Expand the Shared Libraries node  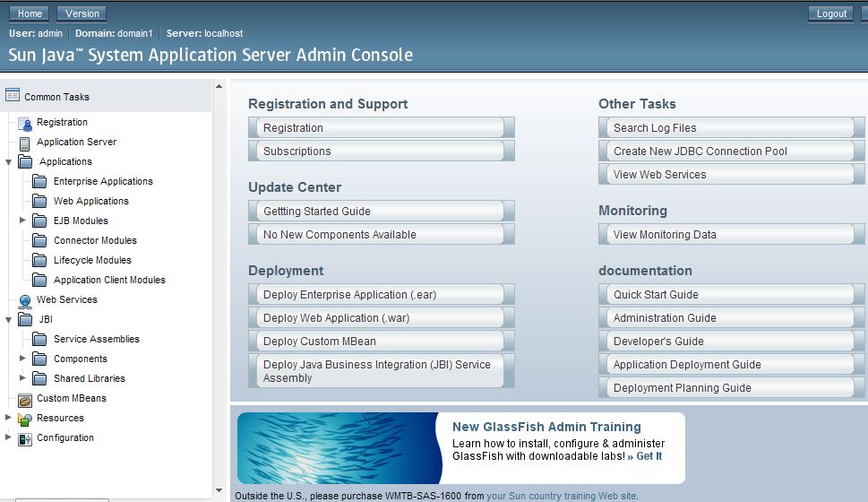(22, 378)
